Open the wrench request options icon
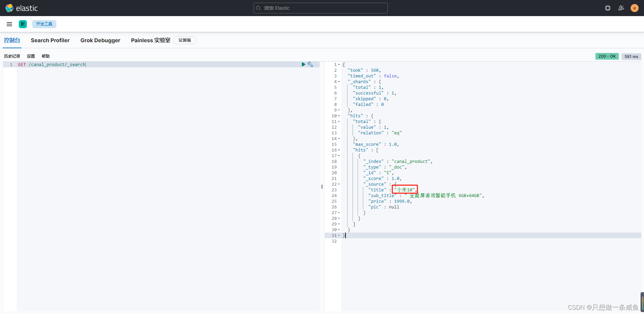Viewport: 644px width, 314px height. click(310, 64)
